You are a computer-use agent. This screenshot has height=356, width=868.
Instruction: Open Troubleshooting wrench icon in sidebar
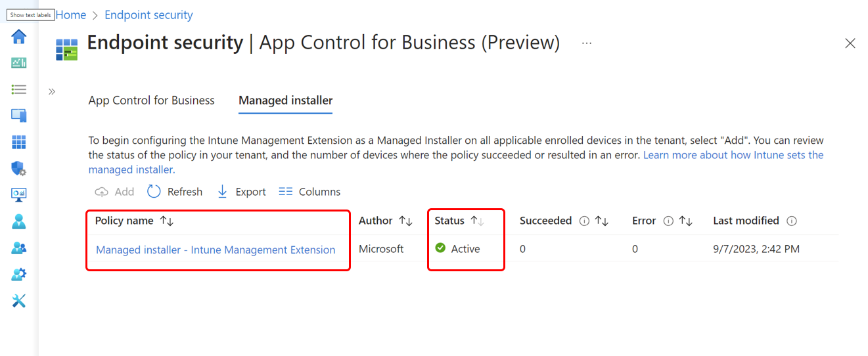click(18, 301)
